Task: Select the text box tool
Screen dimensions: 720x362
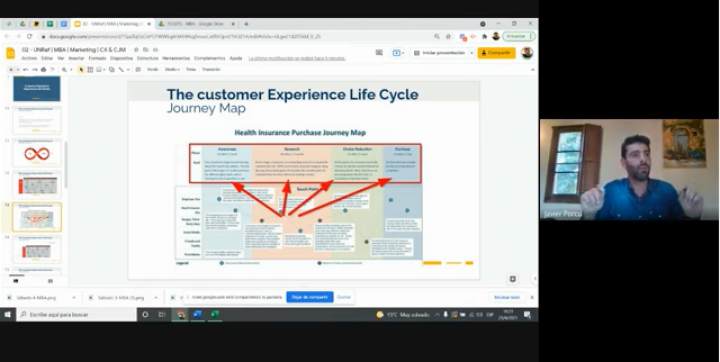Action: pyautogui.click(x=90, y=70)
